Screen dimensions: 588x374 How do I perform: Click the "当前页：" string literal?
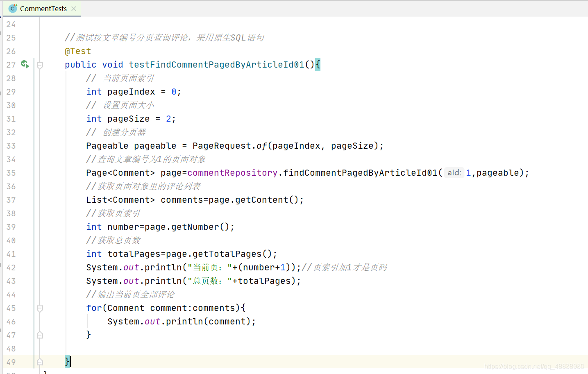(209, 267)
